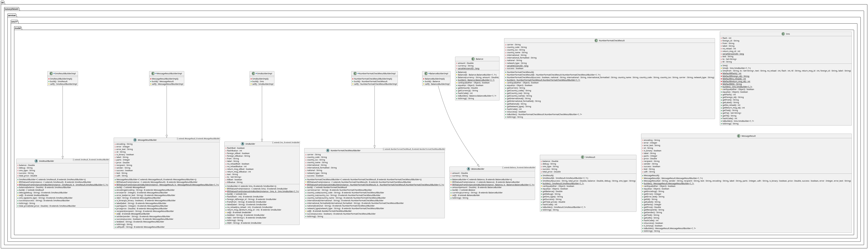
Task: Click 'build() : Sms' in SmsBuilderImpl
Action: [258, 82]
